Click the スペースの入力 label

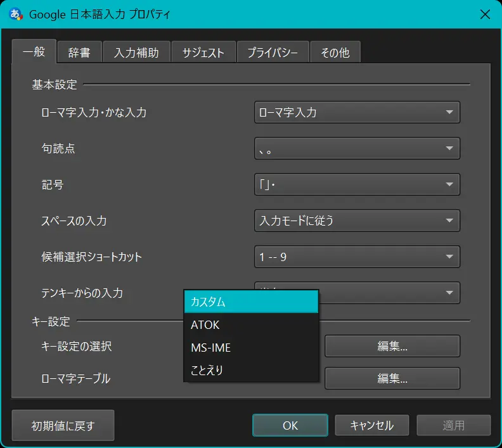click(74, 221)
